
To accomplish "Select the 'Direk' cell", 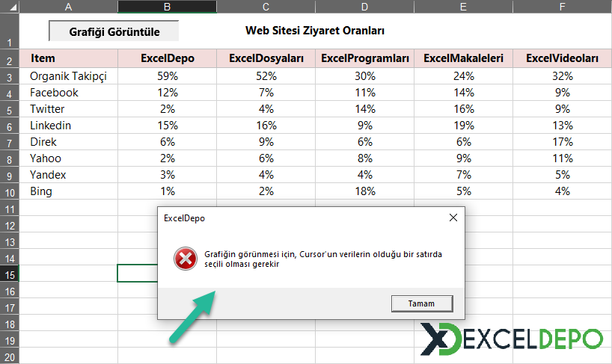I will (x=68, y=142).
